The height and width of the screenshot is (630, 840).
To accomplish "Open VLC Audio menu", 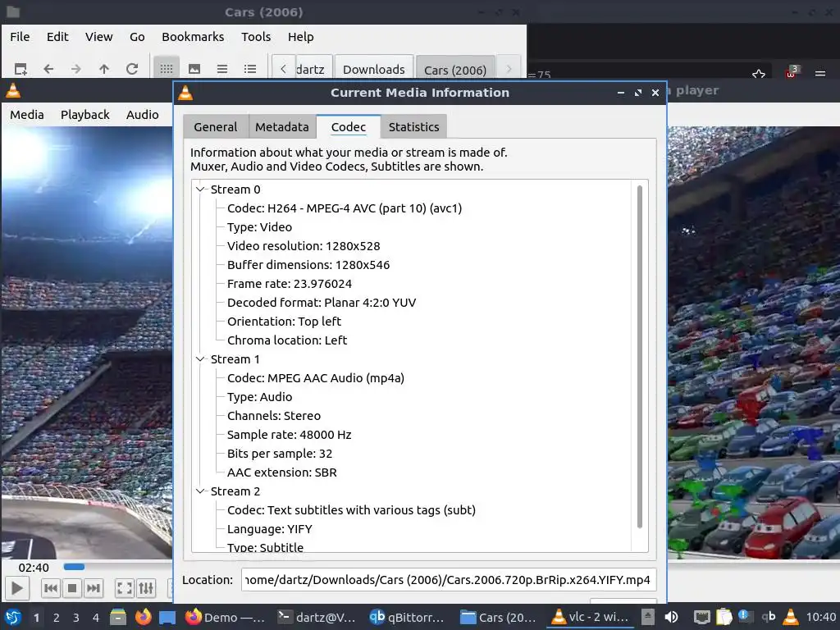I will 143,115.
